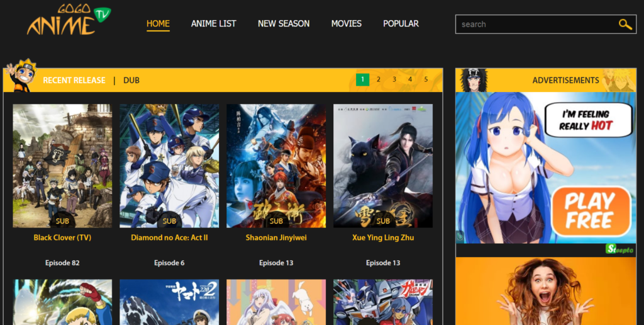The height and width of the screenshot is (325, 644).
Task: Click Episode 6 under Diamond no Ace
Action: pyautogui.click(x=169, y=263)
